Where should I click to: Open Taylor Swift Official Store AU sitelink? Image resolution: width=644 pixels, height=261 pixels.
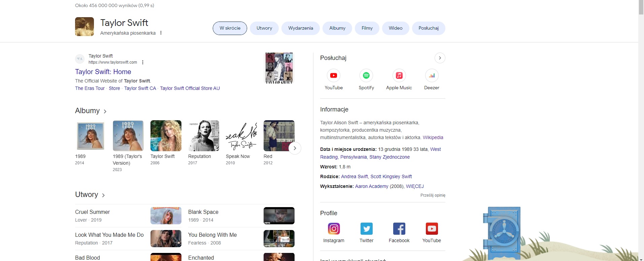(190, 88)
